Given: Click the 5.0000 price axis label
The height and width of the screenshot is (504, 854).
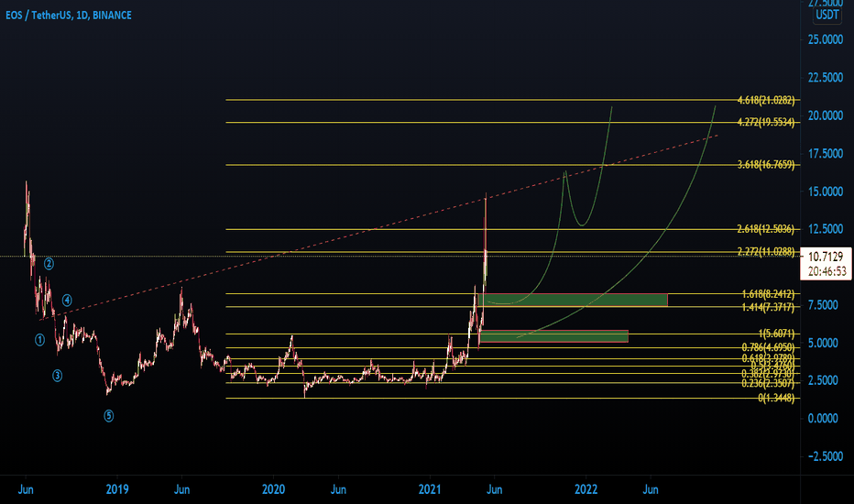Looking at the screenshot, I should 823,344.
